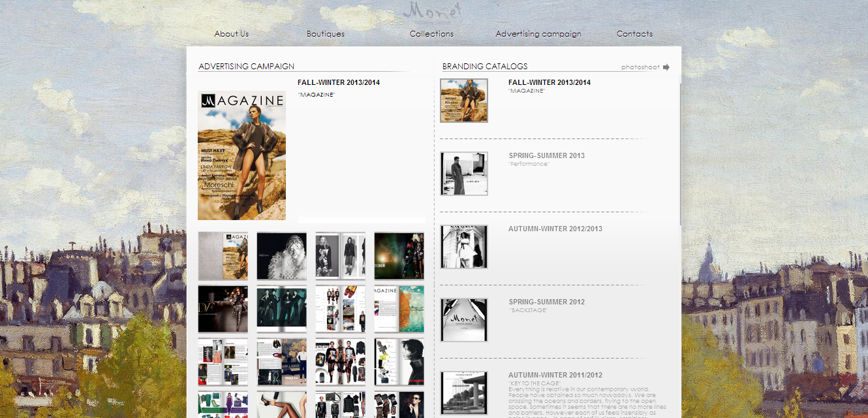
Task: Select the SPRING-SUMMER 2012 catalog title
Action: (x=547, y=302)
